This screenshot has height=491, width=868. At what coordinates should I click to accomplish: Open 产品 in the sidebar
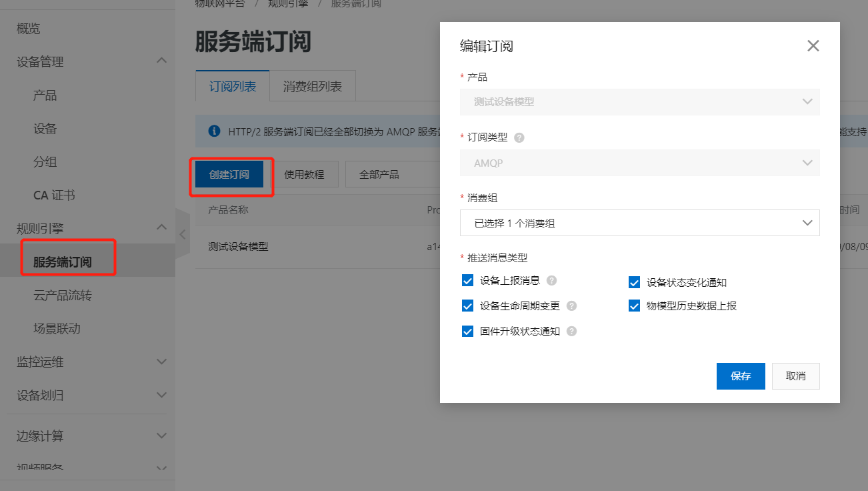(45, 95)
